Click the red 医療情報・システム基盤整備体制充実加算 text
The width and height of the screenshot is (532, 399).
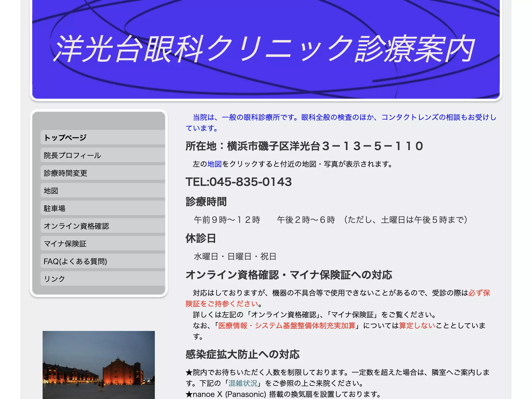[287, 325]
